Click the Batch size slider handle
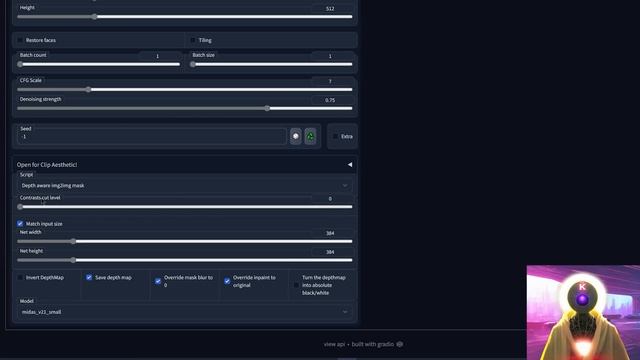 tap(193, 64)
